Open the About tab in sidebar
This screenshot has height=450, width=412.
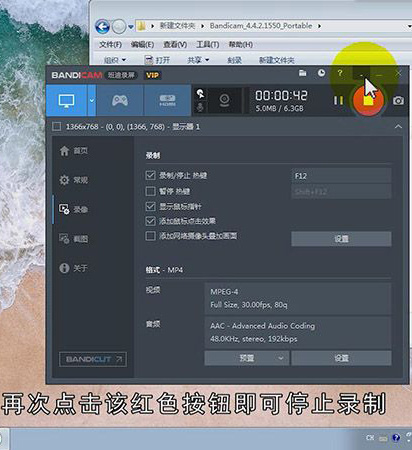point(73,268)
